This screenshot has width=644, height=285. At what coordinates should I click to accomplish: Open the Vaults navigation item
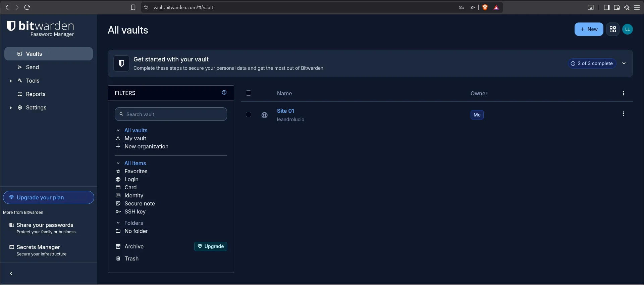pos(49,54)
